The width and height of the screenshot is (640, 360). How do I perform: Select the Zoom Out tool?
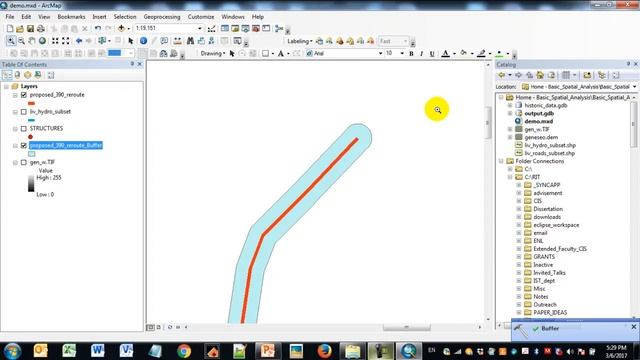(21, 41)
